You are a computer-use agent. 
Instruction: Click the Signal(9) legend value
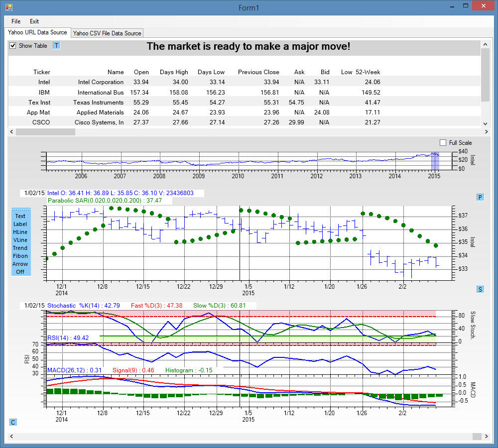[x=133, y=370]
